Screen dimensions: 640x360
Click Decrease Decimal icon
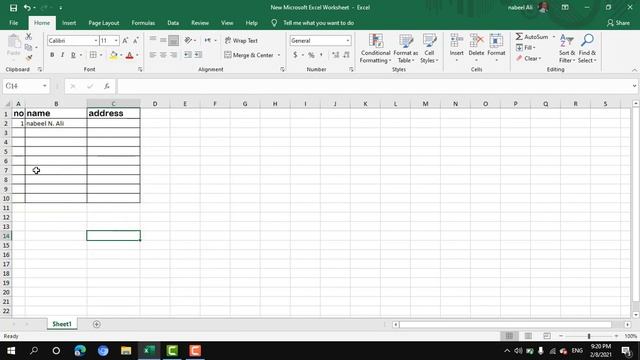tap(346, 55)
